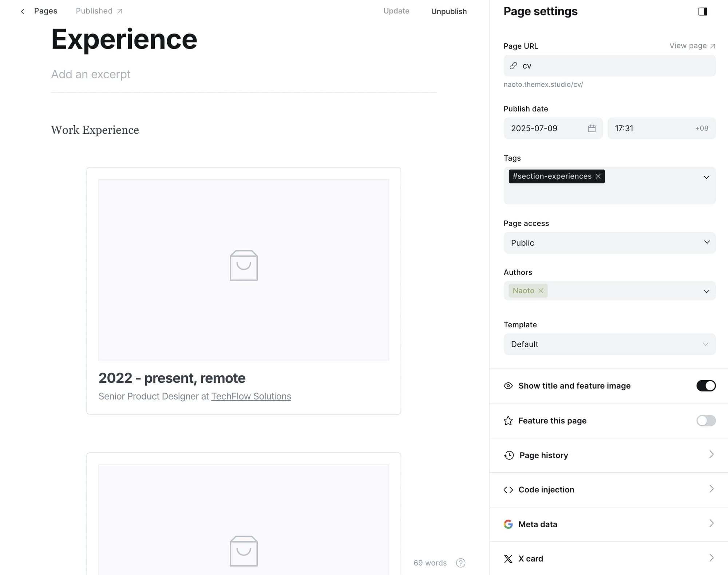This screenshot has width=728, height=575.
Task: Click the '2022 - present, remote' heading
Action: (172, 378)
